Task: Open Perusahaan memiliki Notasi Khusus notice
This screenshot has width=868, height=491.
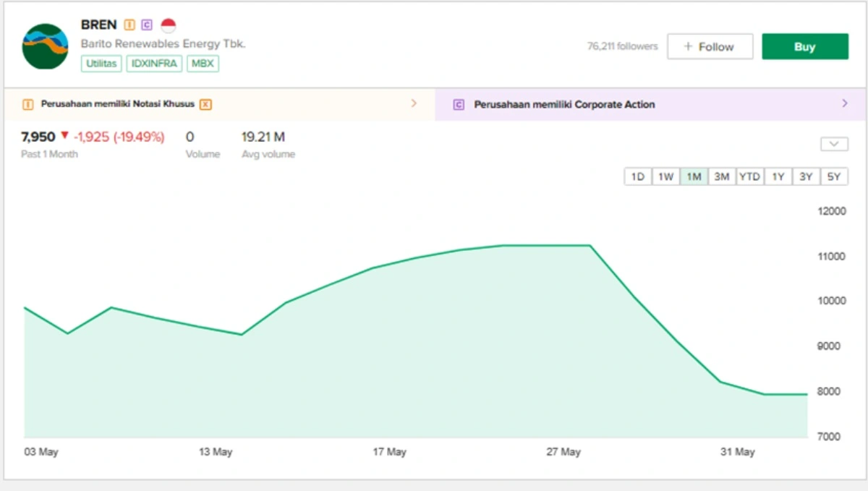Action: point(219,104)
